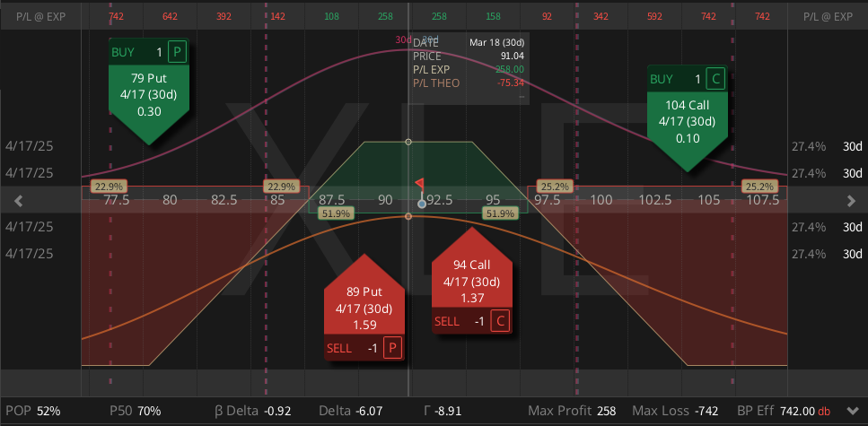The height and width of the screenshot is (426, 868).
Task: Click circle handle on the expiration P/L line
Action: [x=408, y=143]
